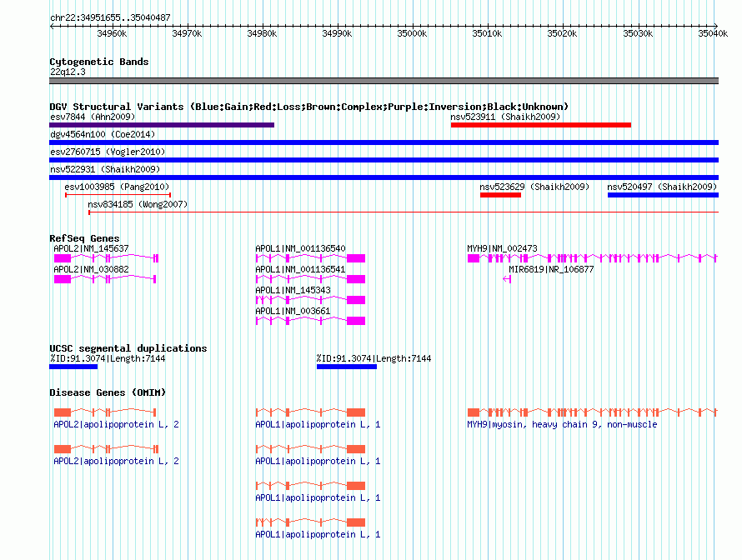Open the first APOL2|apolipoprotein L, 2 link

[x=117, y=424]
